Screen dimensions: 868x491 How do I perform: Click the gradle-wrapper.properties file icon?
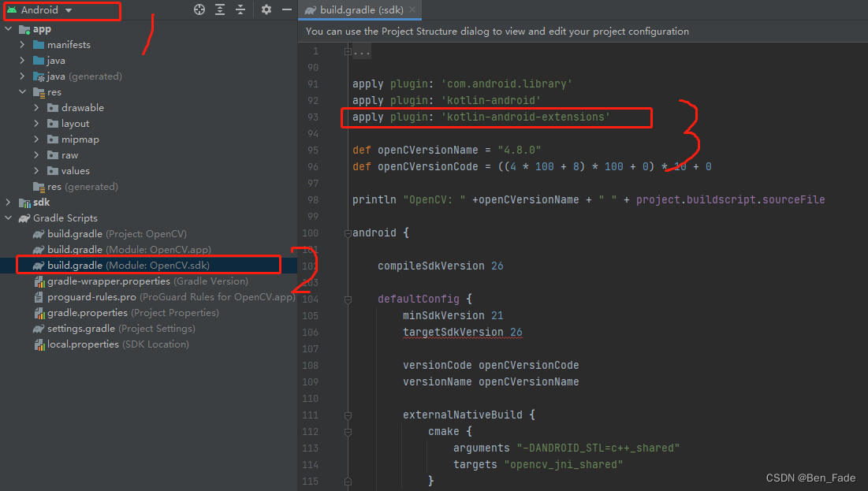tap(39, 282)
